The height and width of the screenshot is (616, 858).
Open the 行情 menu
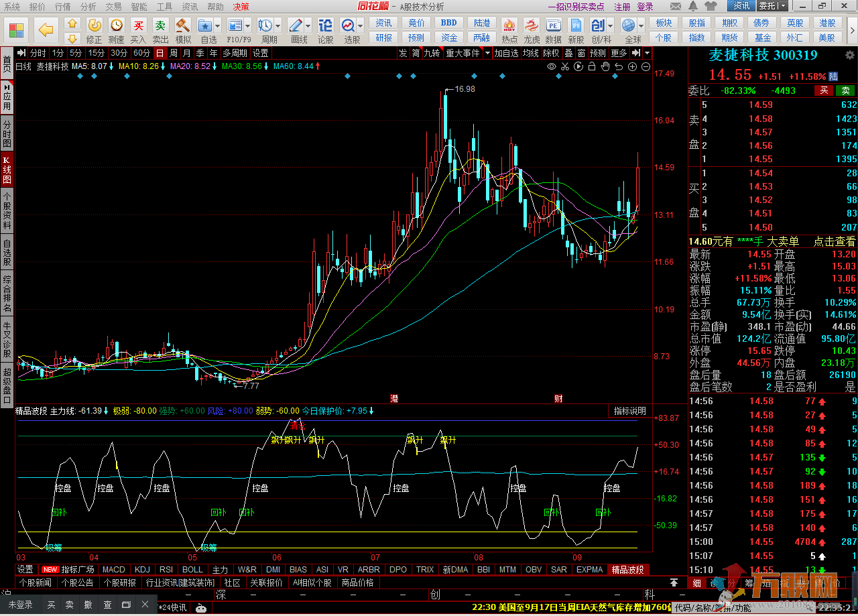pyautogui.click(x=62, y=6)
